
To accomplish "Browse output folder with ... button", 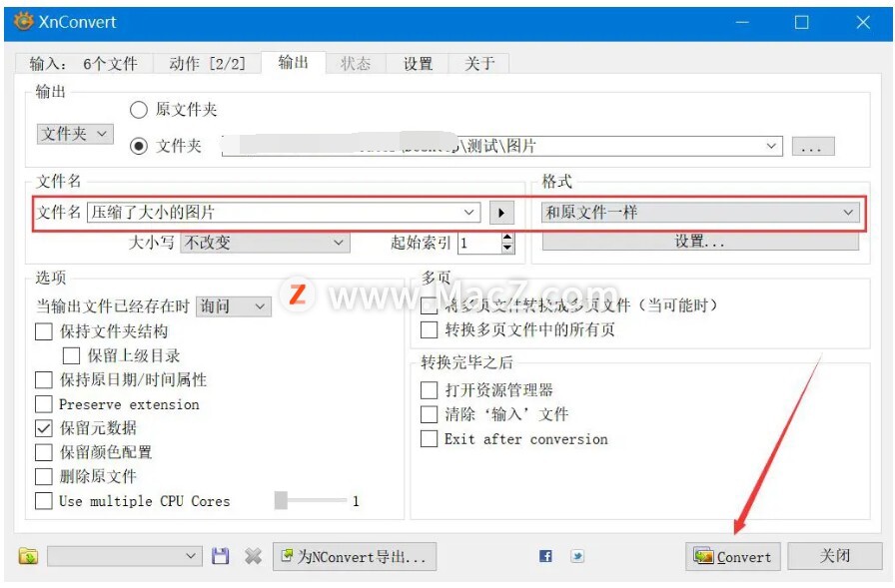I will tap(813, 146).
